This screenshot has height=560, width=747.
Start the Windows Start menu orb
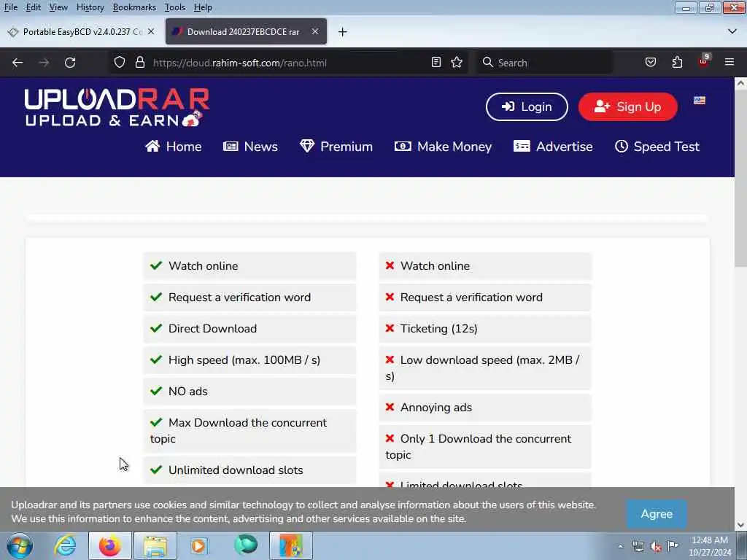(20, 545)
